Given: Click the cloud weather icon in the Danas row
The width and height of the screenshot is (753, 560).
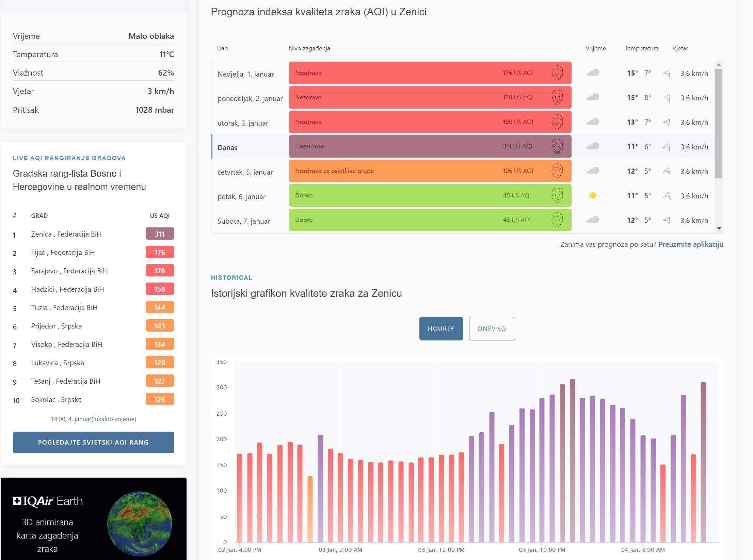Looking at the screenshot, I should tap(593, 146).
